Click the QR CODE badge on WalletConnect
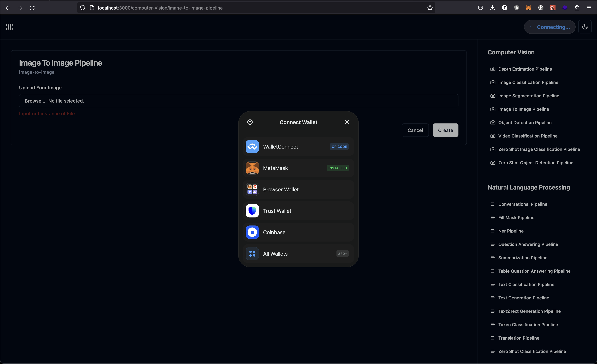597x364 pixels. 339,147
